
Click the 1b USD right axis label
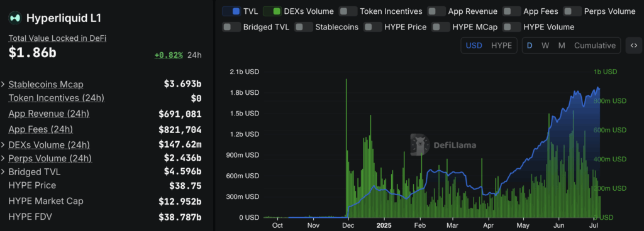click(x=606, y=72)
